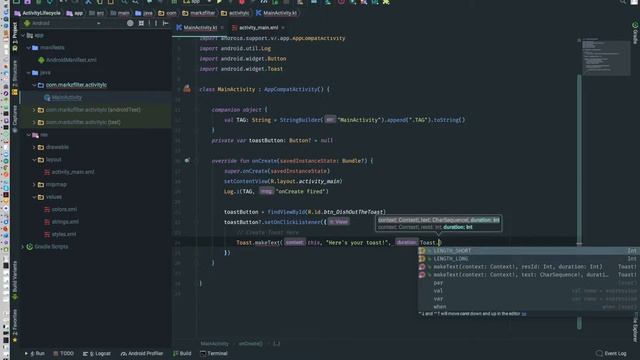Click the onCreate breadcrumb below the editor
The image size is (640, 360).
click(250, 344)
